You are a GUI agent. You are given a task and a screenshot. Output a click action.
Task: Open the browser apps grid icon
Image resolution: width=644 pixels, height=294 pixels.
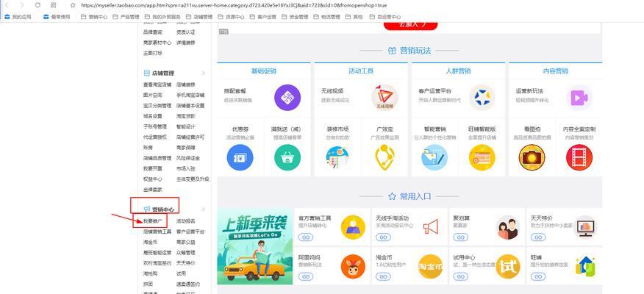pos(54,5)
